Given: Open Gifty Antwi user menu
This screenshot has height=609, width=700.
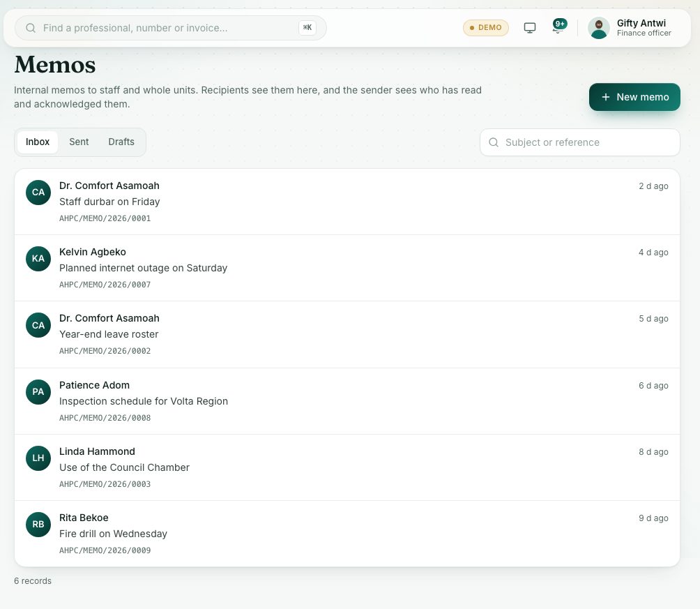Looking at the screenshot, I should (x=631, y=28).
